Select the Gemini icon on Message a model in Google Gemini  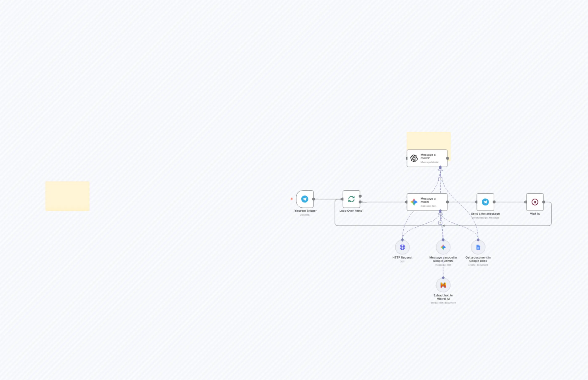[x=443, y=247]
